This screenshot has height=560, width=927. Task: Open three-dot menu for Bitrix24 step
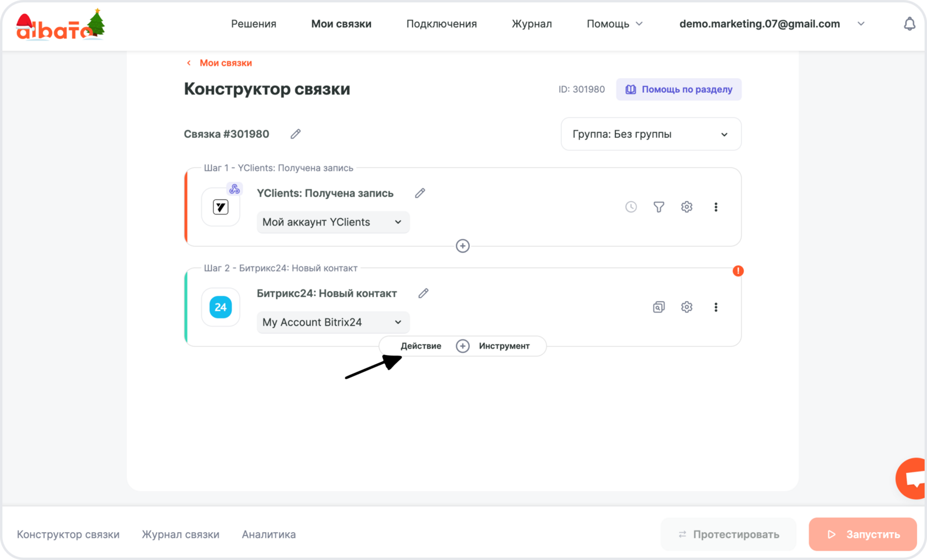716,307
